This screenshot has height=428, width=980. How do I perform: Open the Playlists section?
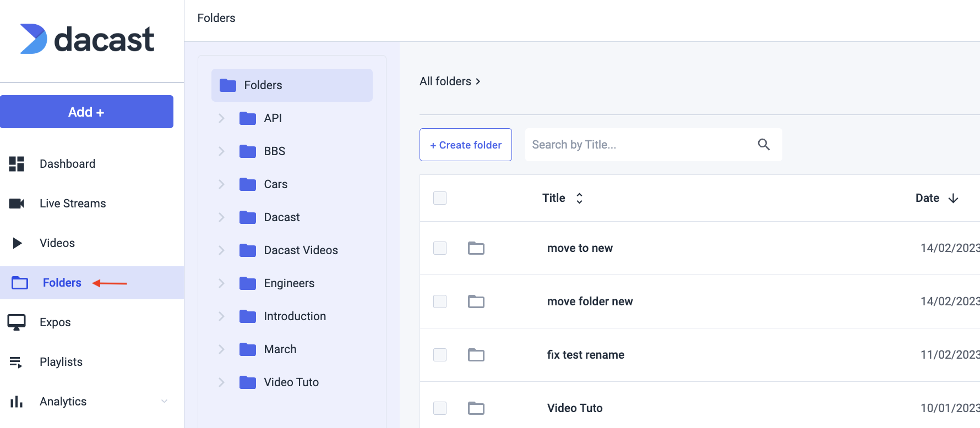coord(61,362)
